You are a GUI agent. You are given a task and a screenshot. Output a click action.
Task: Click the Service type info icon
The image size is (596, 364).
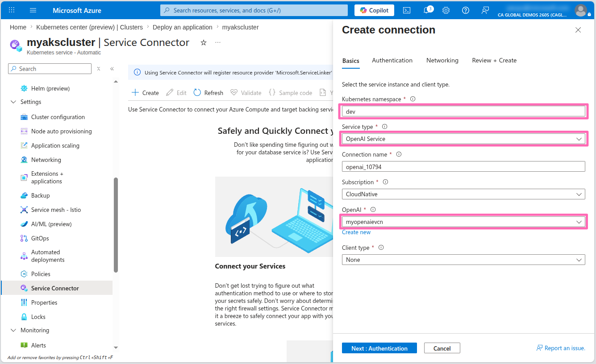[384, 127]
